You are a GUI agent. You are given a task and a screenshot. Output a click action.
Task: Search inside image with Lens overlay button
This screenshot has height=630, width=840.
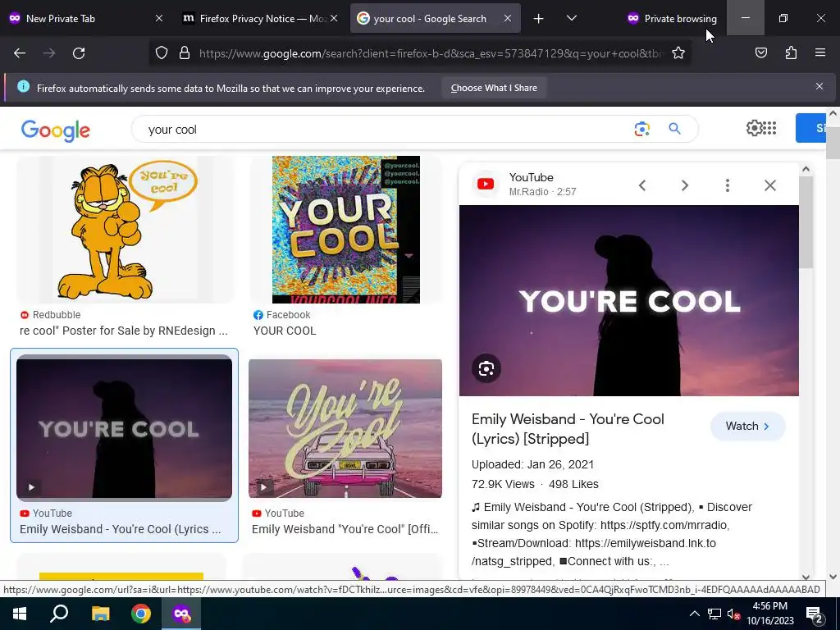[x=486, y=368]
